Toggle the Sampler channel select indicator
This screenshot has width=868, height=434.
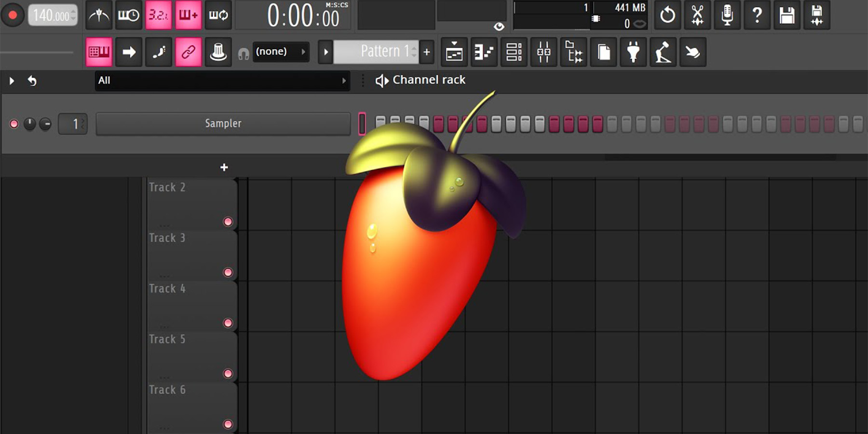[362, 124]
